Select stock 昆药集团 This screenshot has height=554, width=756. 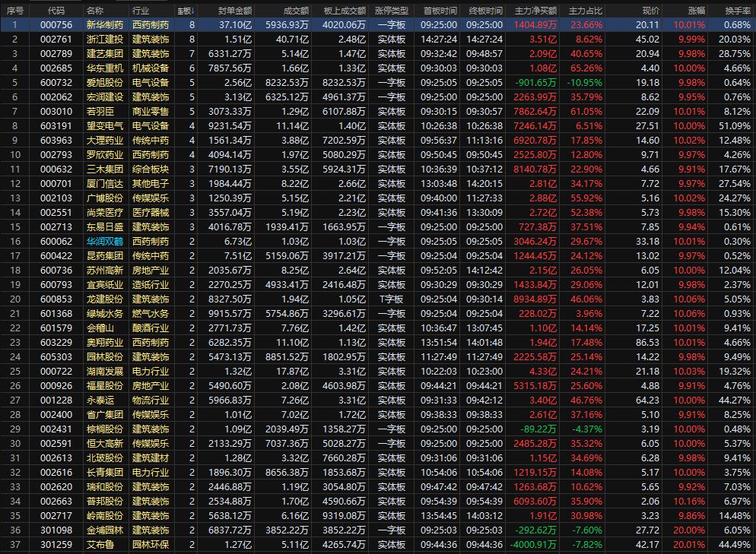(105, 256)
